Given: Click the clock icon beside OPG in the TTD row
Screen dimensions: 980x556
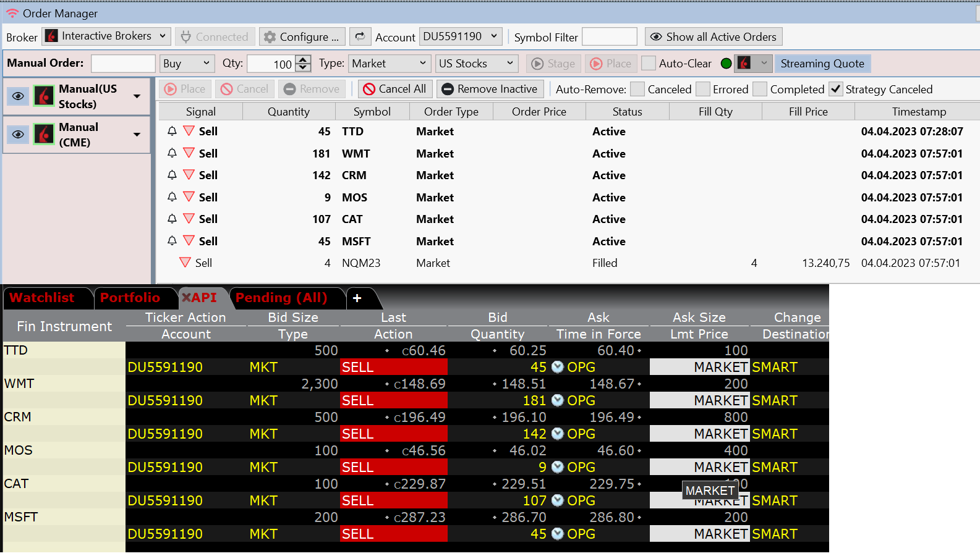Looking at the screenshot, I should coord(557,367).
